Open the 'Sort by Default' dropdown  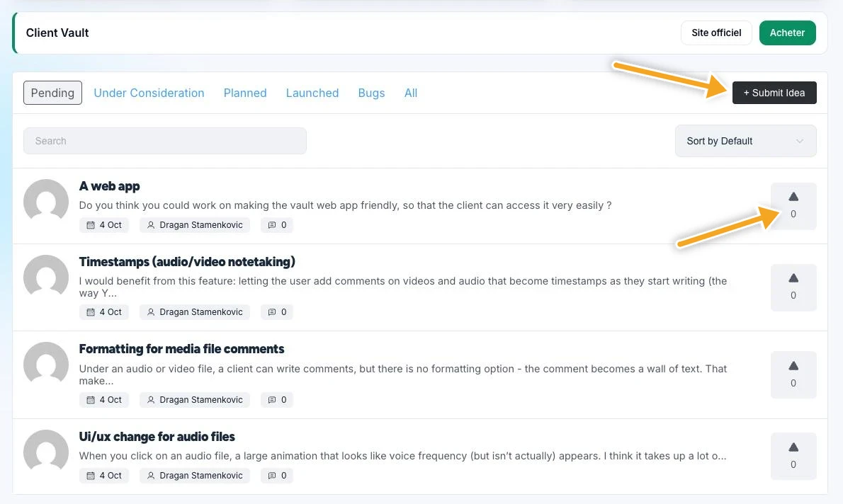click(746, 141)
